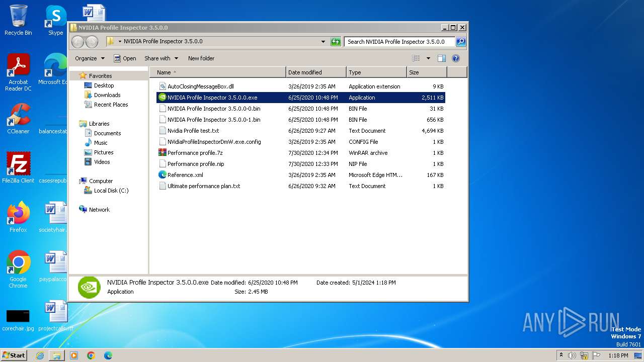Select AutoClosingMessageBox.dll file

pyautogui.click(x=301, y=86)
